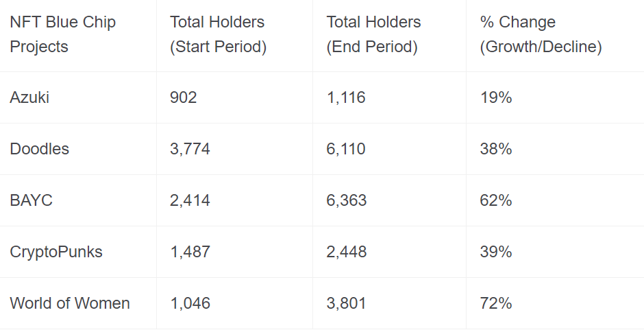The width and height of the screenshot is (644, 330).
Task: Select the Total Holders (End Period) header
Action: [373, 34]
